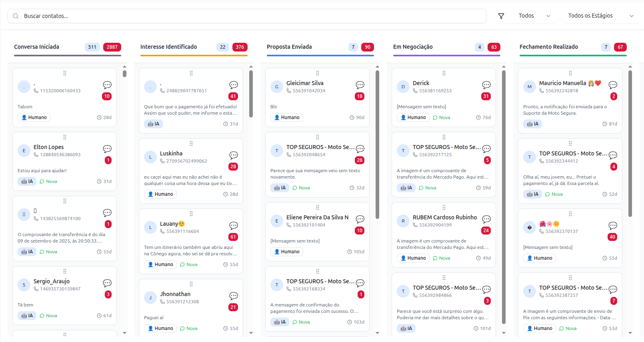The height and width of the screenshot is (342, 644).
Task: Open chat icon on contact 556392370137
Action: pyautogui.click(x=613, y=226)
